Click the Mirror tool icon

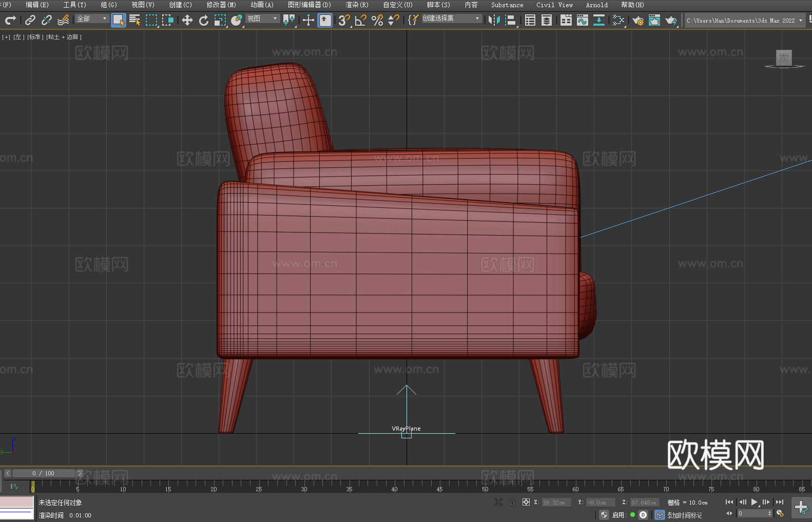tap(494, 20)
